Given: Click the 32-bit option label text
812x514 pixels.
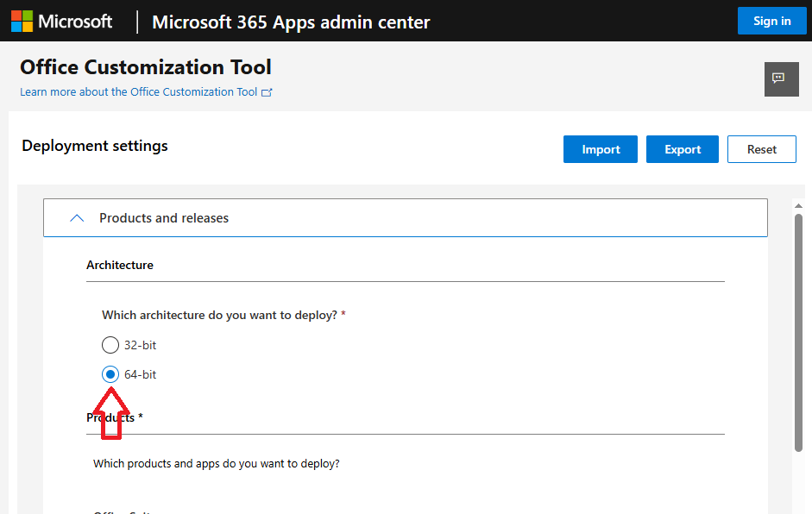Looking at the screenshot, I should [x=140, y=345].
